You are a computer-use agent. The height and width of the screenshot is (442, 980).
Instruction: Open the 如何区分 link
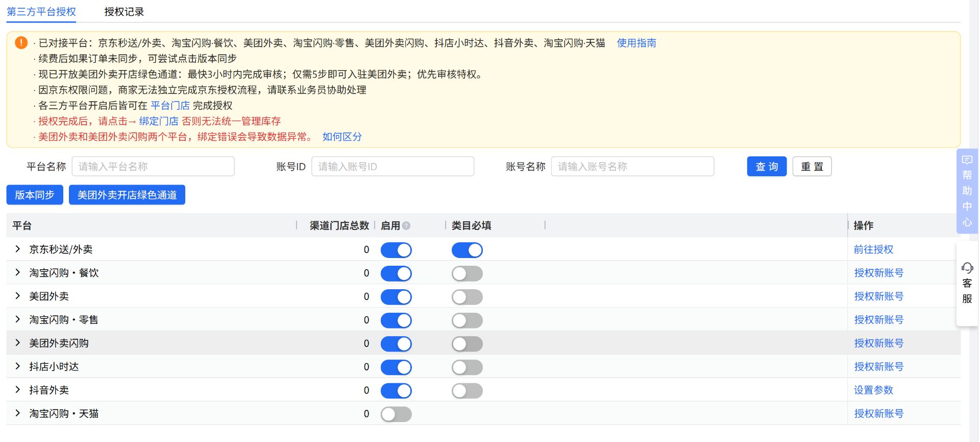click(342, 137)
